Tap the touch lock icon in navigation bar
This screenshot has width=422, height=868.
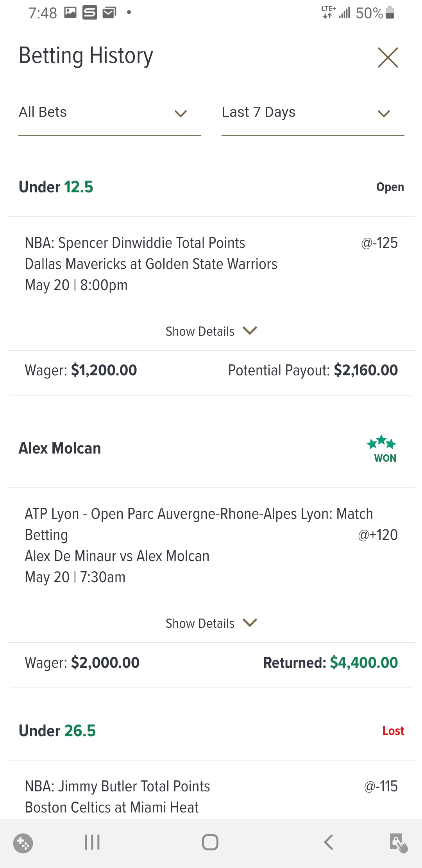pyautogui.click(x=399, y=843)
